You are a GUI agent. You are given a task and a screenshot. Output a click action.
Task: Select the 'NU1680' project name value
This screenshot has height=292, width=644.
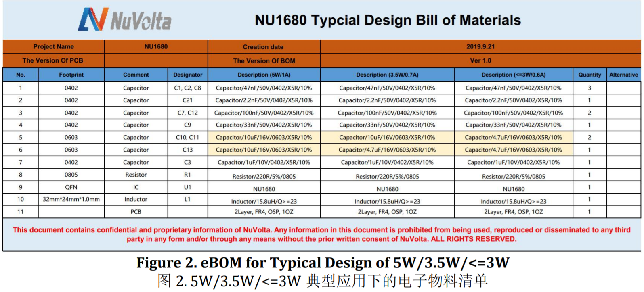coord(156,46)
